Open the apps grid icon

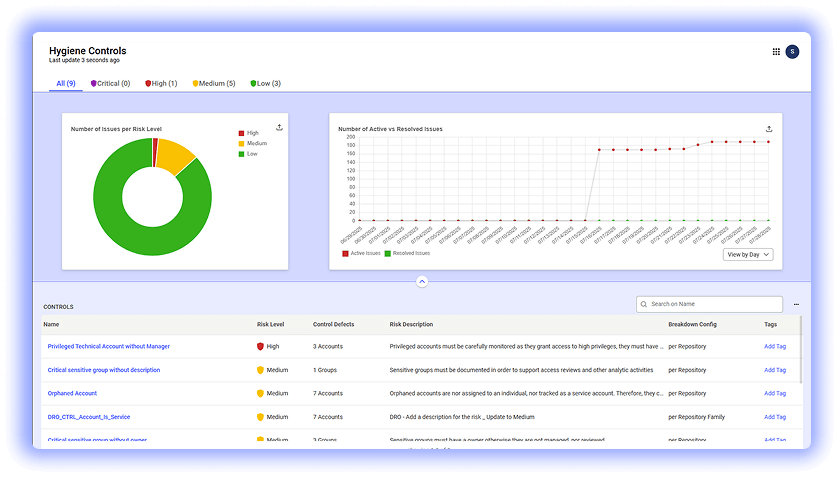(x=776, y=51)
